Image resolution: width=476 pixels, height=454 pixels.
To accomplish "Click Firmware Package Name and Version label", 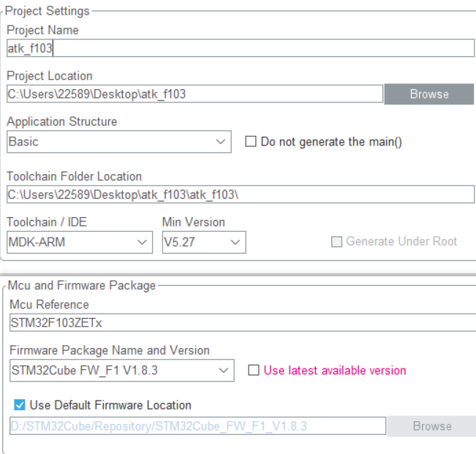I will point(110,350).
